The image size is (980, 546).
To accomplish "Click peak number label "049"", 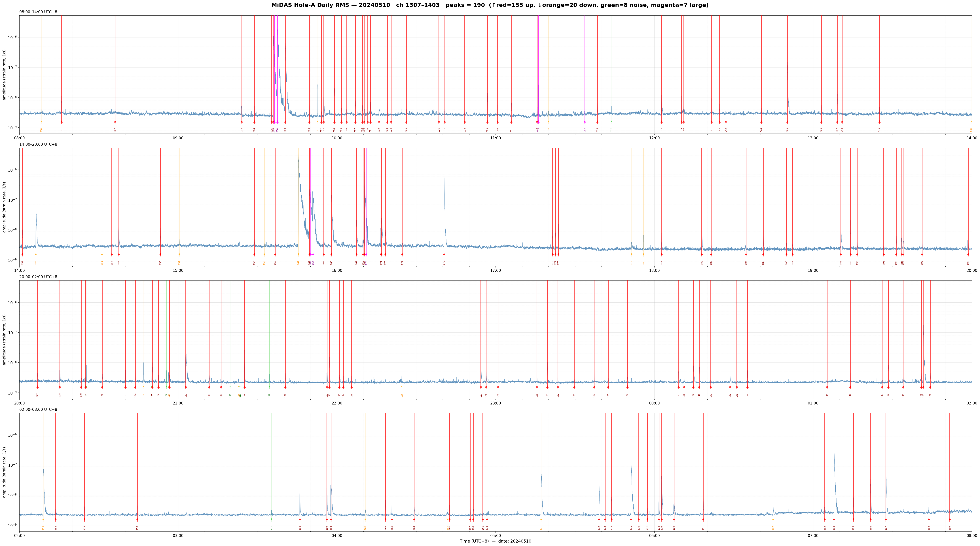I will click(880, 130).
